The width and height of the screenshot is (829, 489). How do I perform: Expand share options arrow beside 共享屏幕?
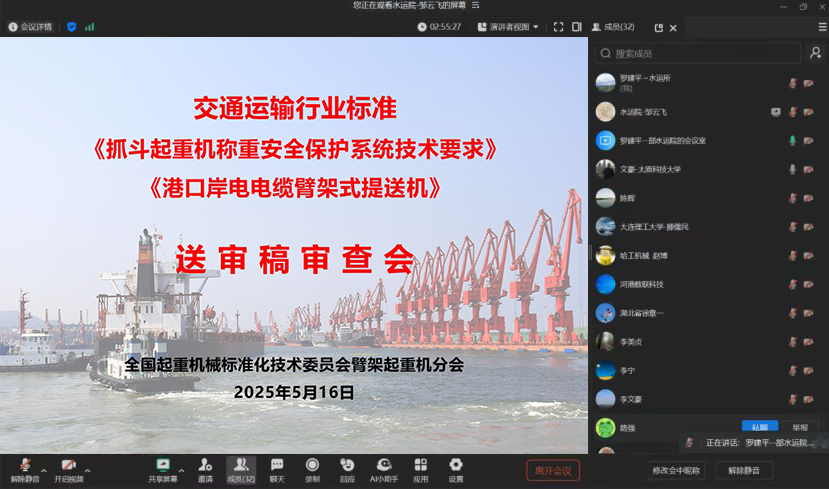coord(181,469)
